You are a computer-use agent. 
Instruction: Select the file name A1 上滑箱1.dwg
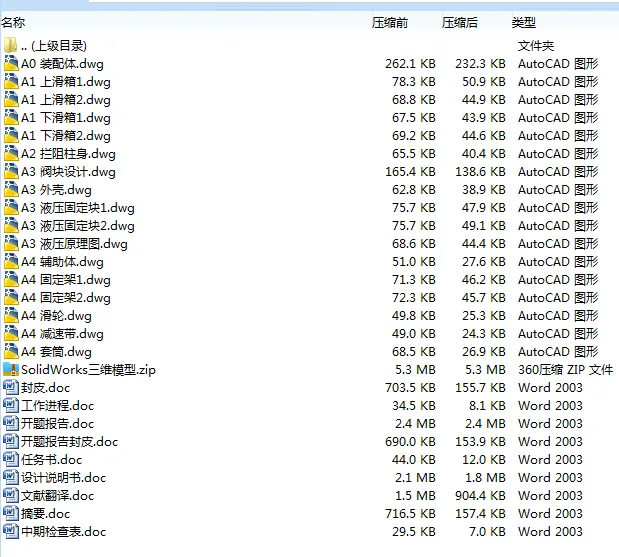point(66,82)
